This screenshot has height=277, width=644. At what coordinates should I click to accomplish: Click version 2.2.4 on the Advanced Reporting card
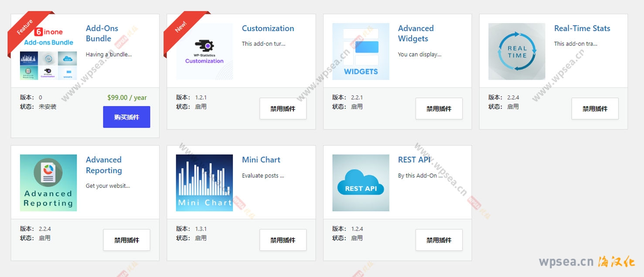(x=45, y=229)
